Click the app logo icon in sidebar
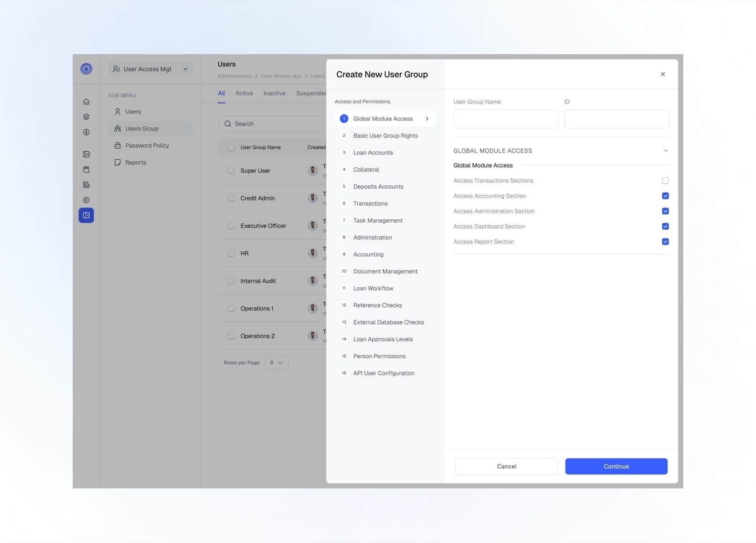The height and width of the screenshot is (543, 756). 86,69
